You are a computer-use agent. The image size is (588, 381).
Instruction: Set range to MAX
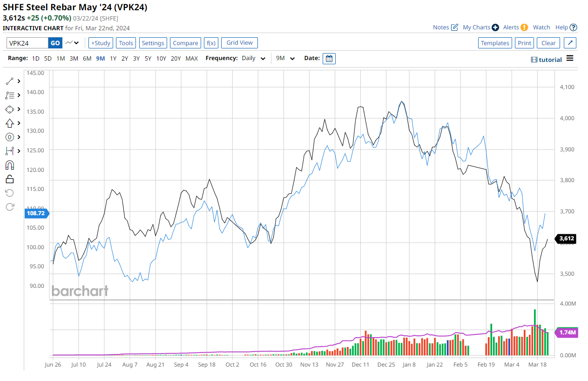tap(192, 58)
